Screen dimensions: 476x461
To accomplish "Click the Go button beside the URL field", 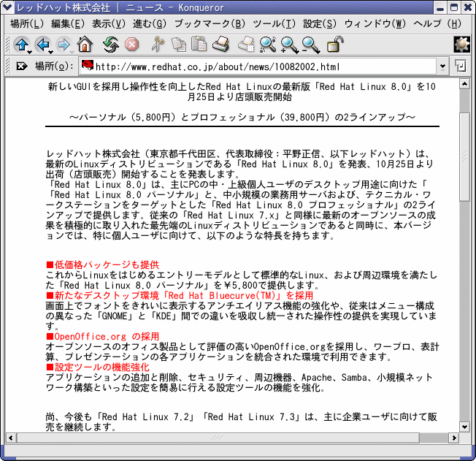I will point(461,66).
